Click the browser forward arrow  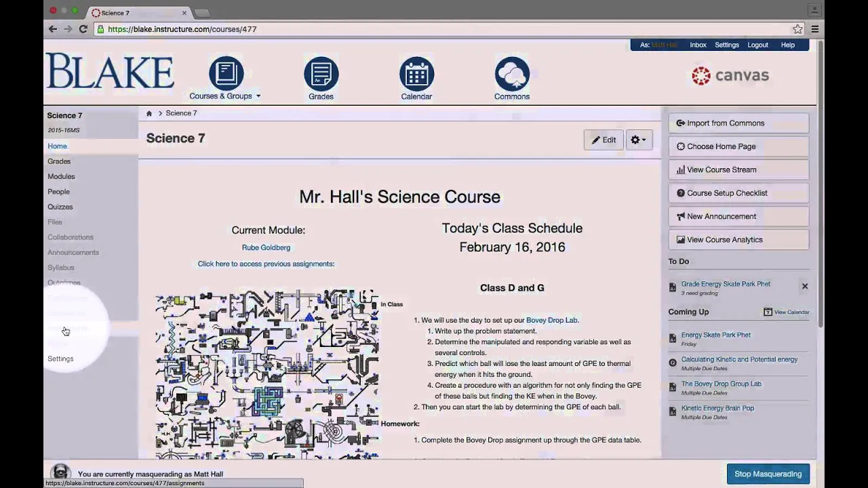pyautogui.click(x=68, y=29)
